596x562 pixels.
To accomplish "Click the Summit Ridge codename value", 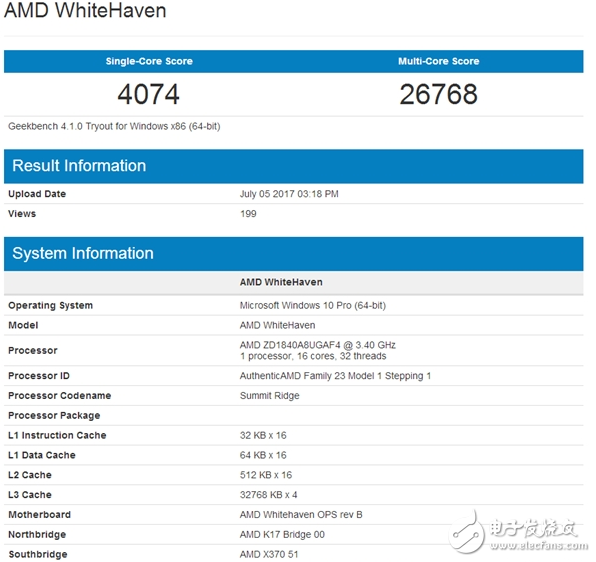I will (269, 396).
